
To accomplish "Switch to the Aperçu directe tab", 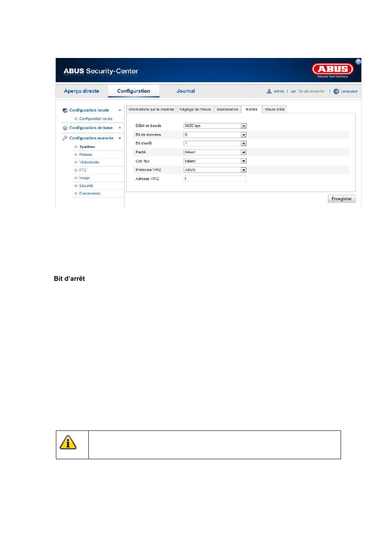I will point(82,91).
